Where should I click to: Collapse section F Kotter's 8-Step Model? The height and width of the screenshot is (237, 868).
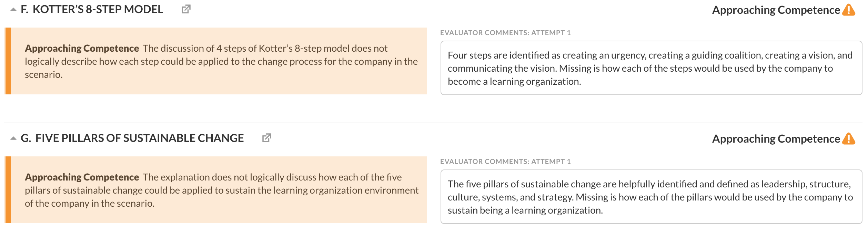pos(13,10)
